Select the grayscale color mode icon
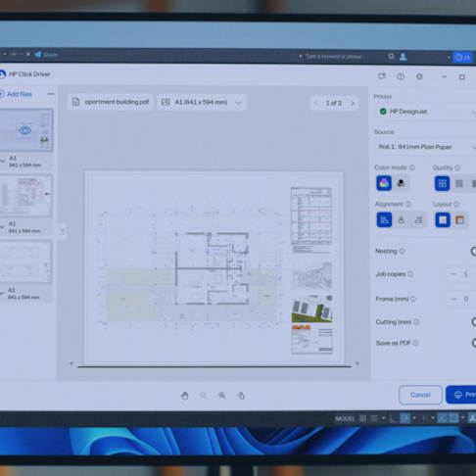This screenshot has height=476, width=476. click(x=401, y=183)
